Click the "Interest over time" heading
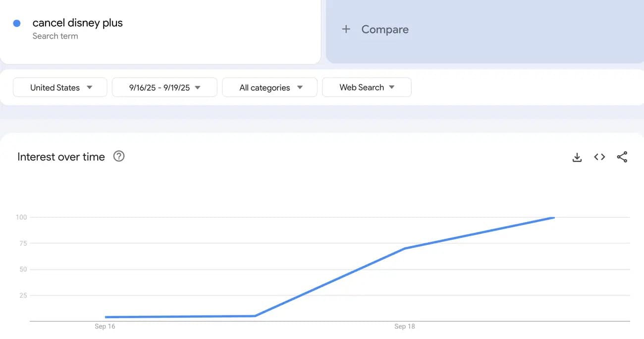644x339 pixels. pyautogui.click(x=61, y=157)
